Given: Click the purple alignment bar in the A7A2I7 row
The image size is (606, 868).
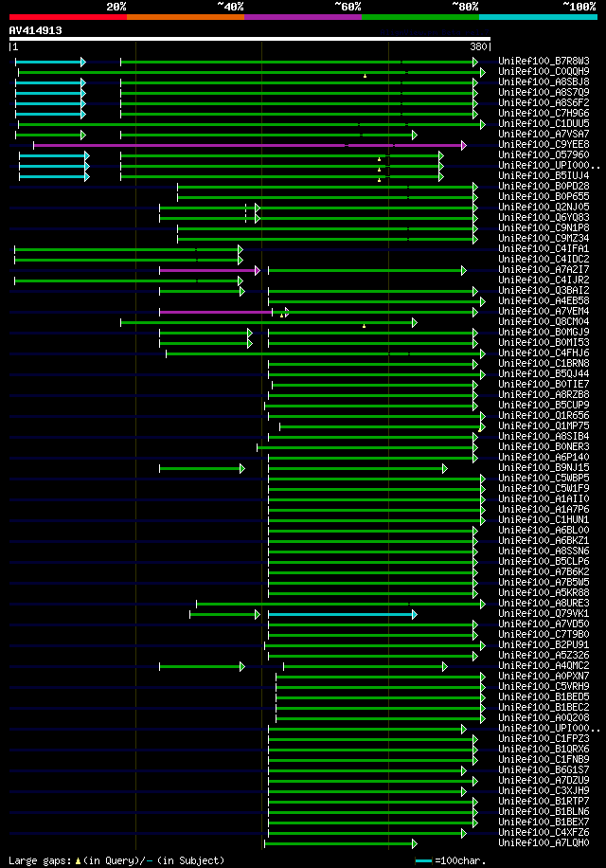Looking at the screenshot, I should tap(209, 271).
